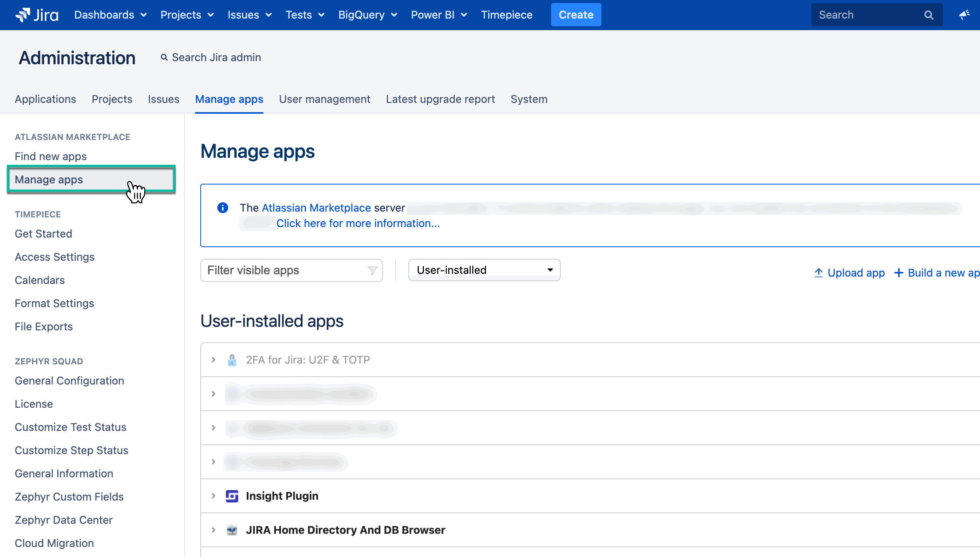Click here for more information link

[358, 223]
